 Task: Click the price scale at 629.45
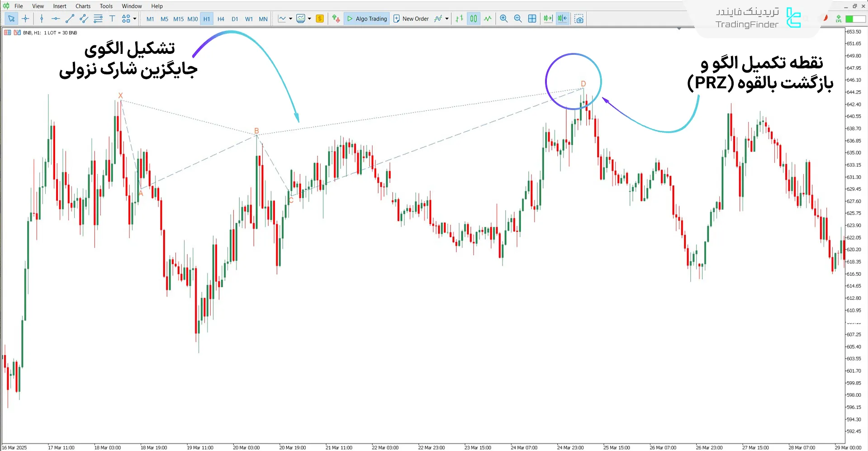(854, 189)
